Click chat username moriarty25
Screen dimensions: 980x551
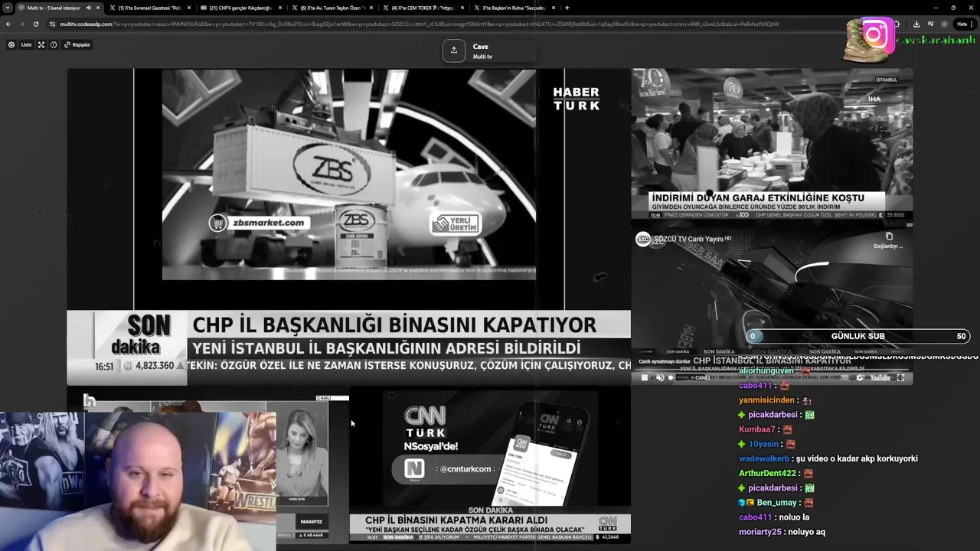click(x=760, y=532)
